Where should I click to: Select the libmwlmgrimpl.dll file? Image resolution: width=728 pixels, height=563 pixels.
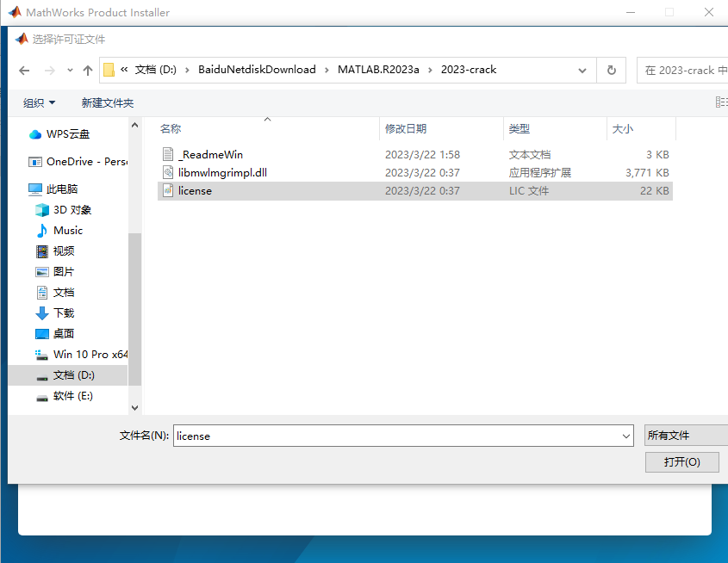click(415, 172)
